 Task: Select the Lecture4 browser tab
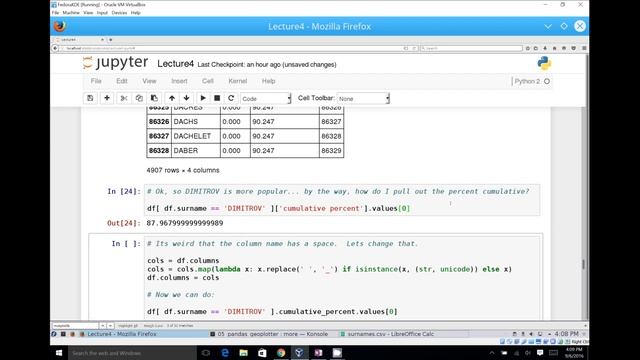pyautogui.click(x=79, y=40)
